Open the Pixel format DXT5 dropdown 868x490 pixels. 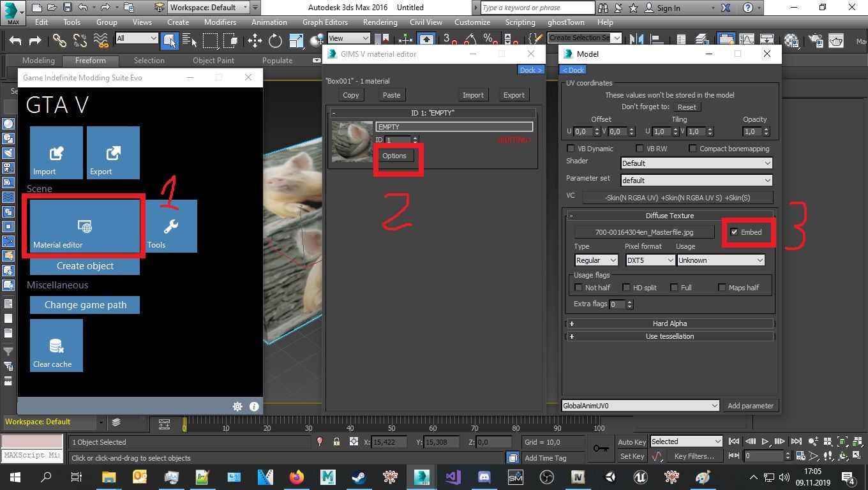coord(649,260)
